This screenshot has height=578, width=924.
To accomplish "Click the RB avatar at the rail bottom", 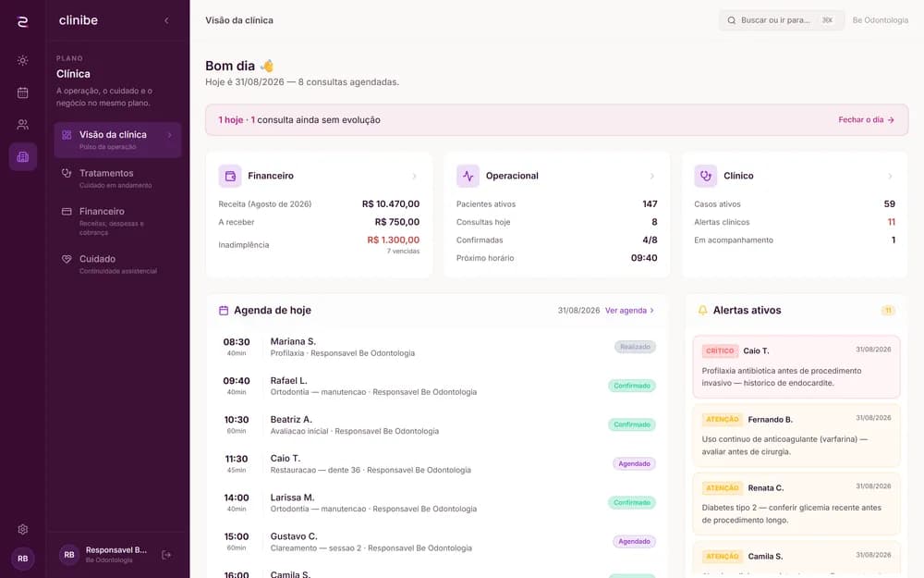I will [22, 559].
